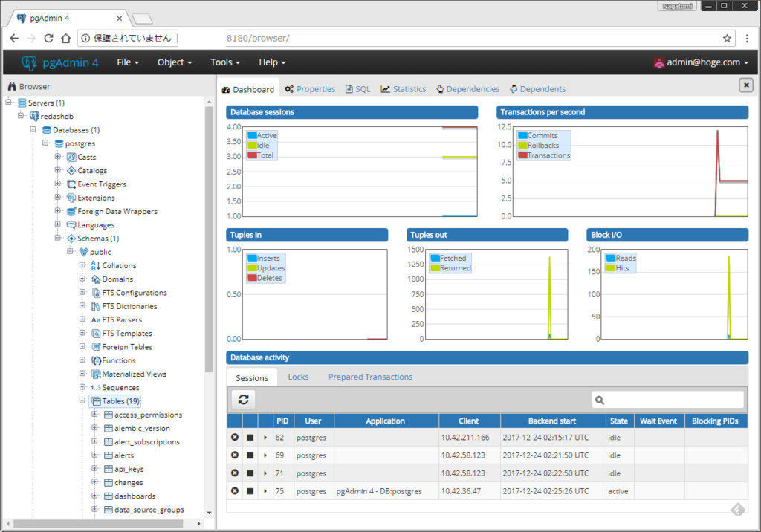761x532 pixels.
Task: Open the Help menu
Action: pyautogui.click(x=272, y=62)
